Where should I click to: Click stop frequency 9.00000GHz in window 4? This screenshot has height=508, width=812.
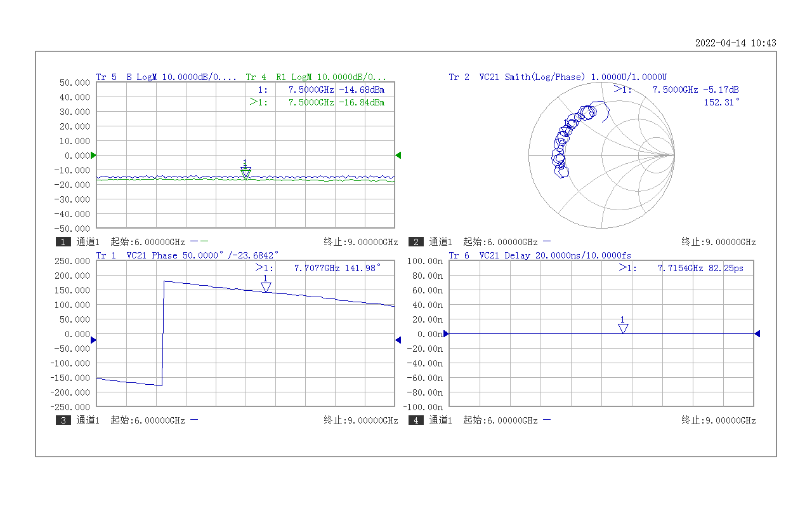point(719,420)
